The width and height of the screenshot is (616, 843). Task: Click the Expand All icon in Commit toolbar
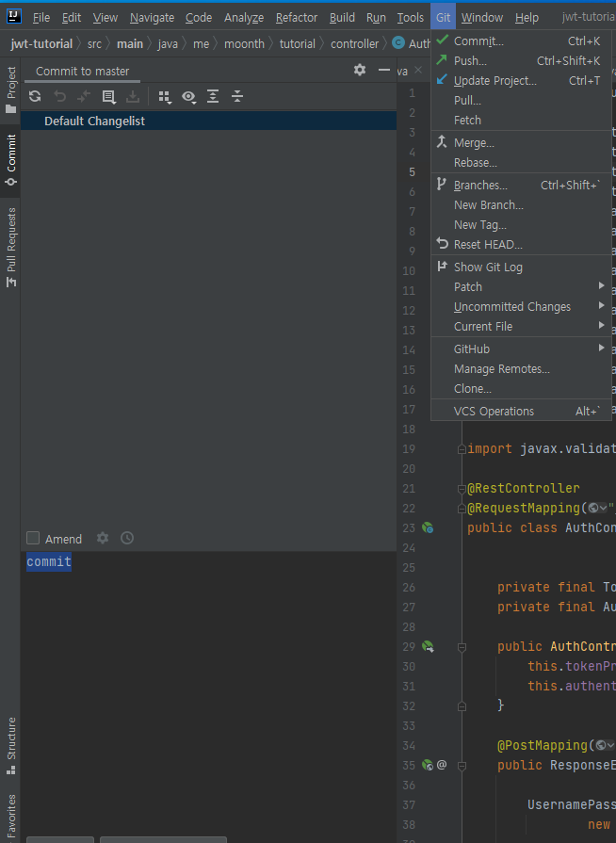[213, 96]
